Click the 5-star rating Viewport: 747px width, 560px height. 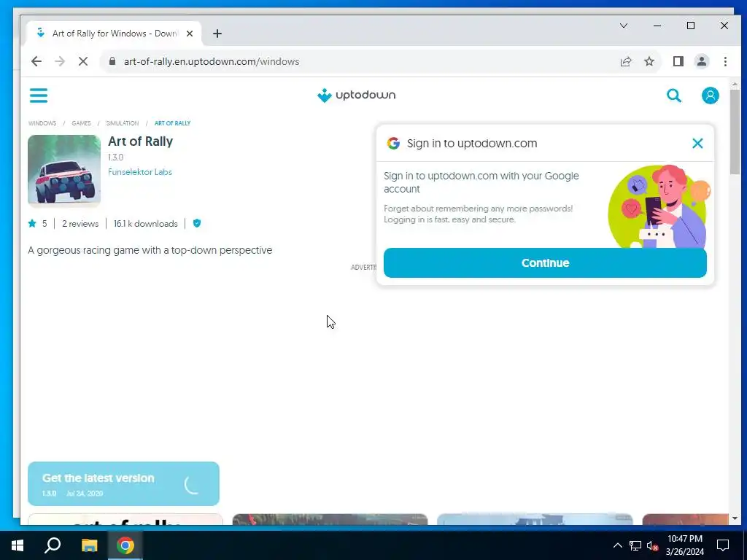point(38,223)
